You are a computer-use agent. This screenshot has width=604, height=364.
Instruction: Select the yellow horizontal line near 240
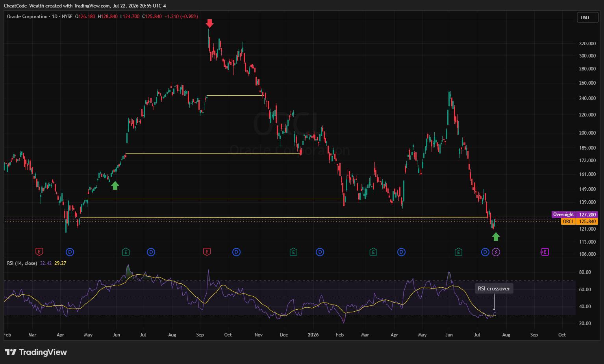point(235,96)
